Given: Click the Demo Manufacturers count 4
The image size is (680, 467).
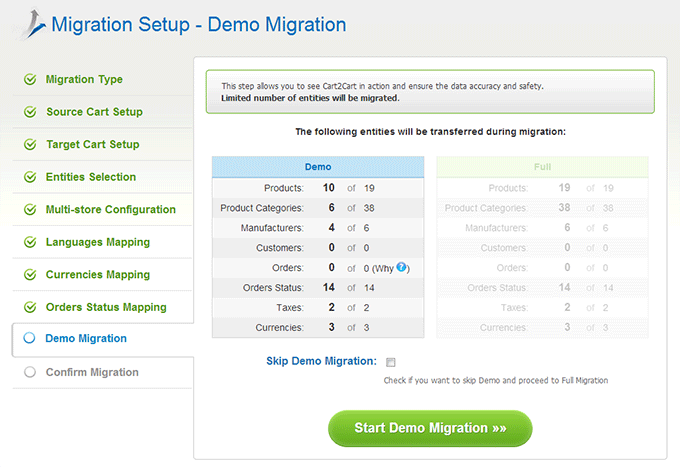Looking at the screenshot, I should pos(331,228).
